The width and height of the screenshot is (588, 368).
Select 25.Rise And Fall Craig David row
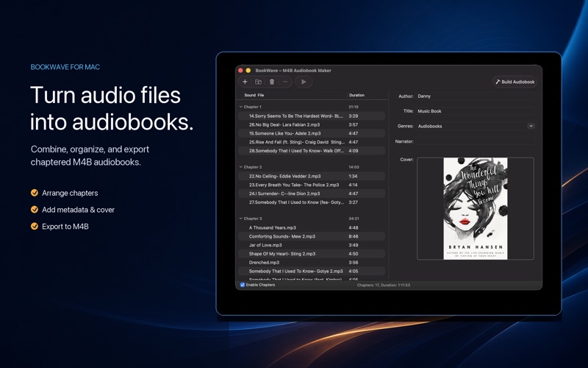pos(312,142)
